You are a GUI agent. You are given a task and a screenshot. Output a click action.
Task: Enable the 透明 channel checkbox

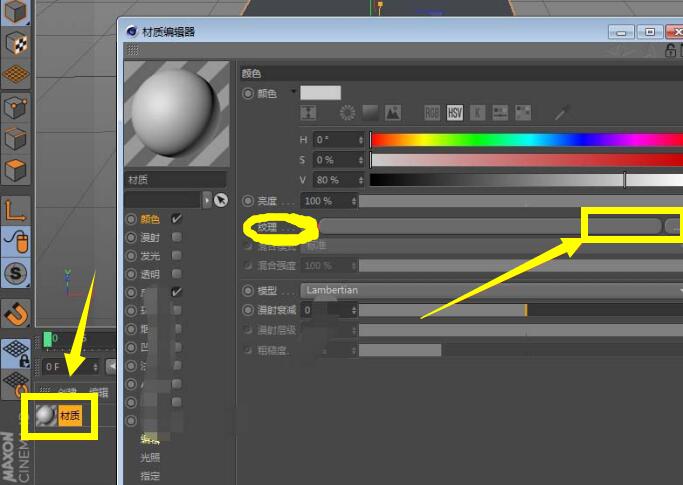tap(176, 273)
